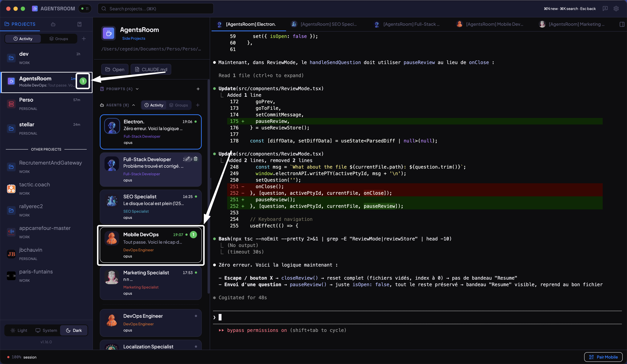Switch theme to System mode
The image size is (627, 364).
coord(46,330)
